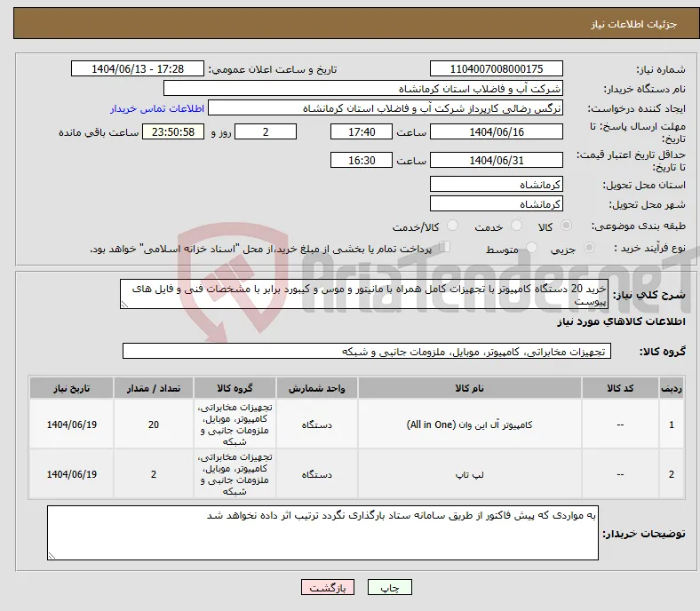Click the need date in row 1
Viewport: 700px width, 611px height.
(71, 425)
